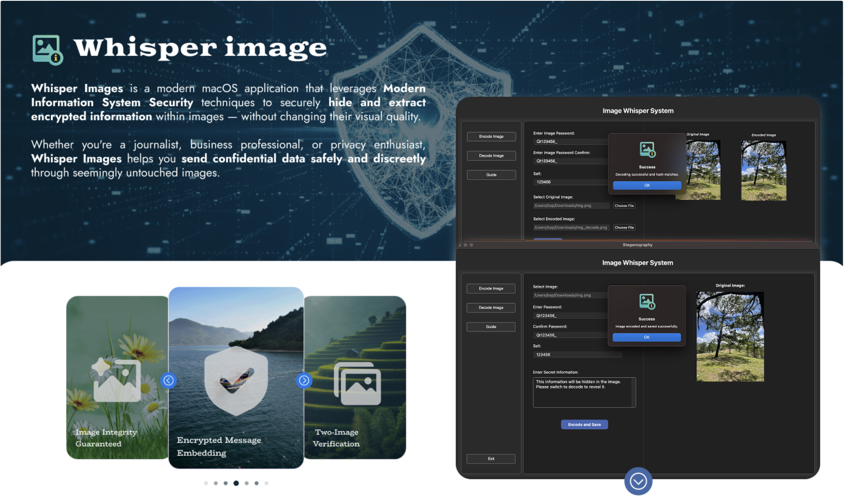Click the carousel next arrow

pyautogui.click(x=304, y=380)
